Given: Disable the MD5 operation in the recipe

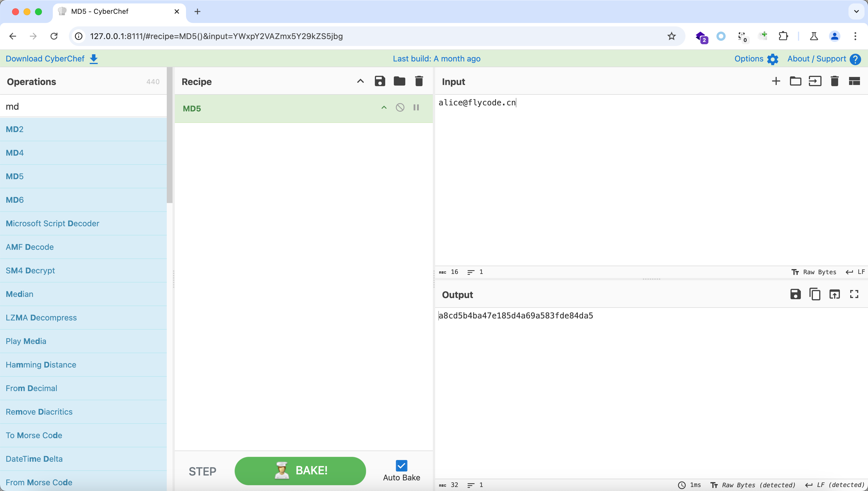Looking at the screenshot, I should pyautogui.click(x=400, y=108).
